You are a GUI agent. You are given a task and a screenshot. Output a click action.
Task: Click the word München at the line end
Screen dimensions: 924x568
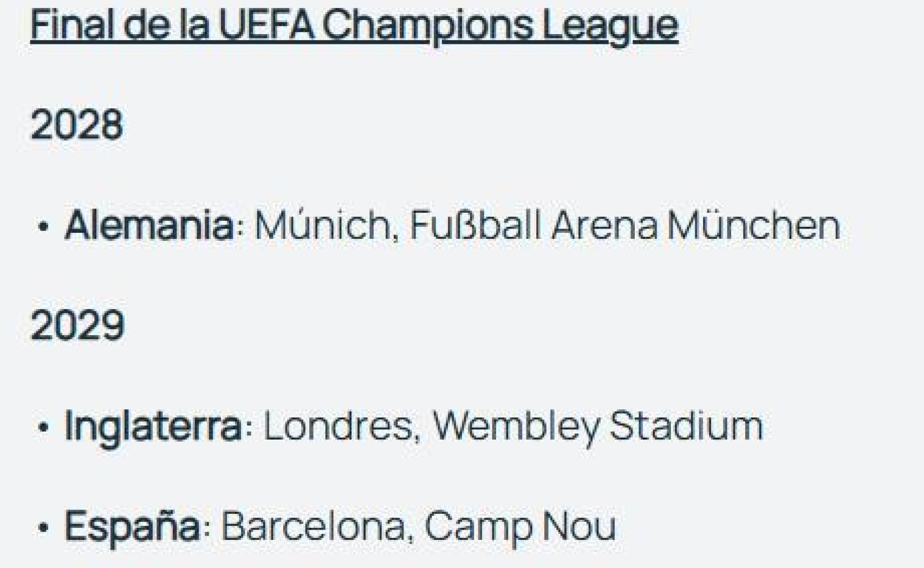(753, 225)
